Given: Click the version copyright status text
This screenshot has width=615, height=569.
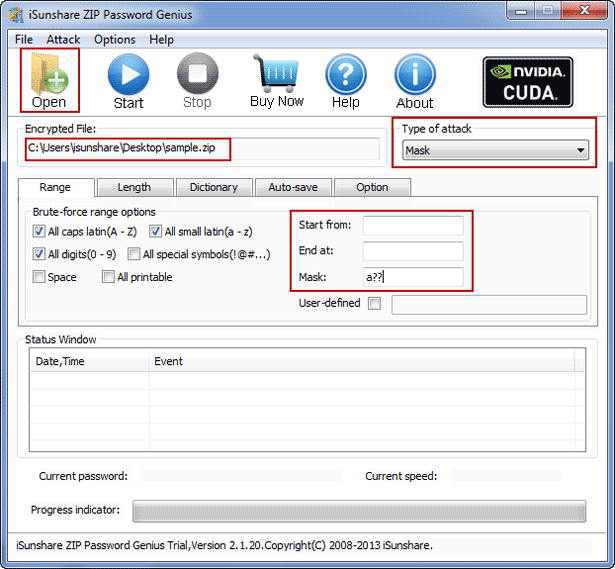Looking at the screenshot, I should pos(224,545).
